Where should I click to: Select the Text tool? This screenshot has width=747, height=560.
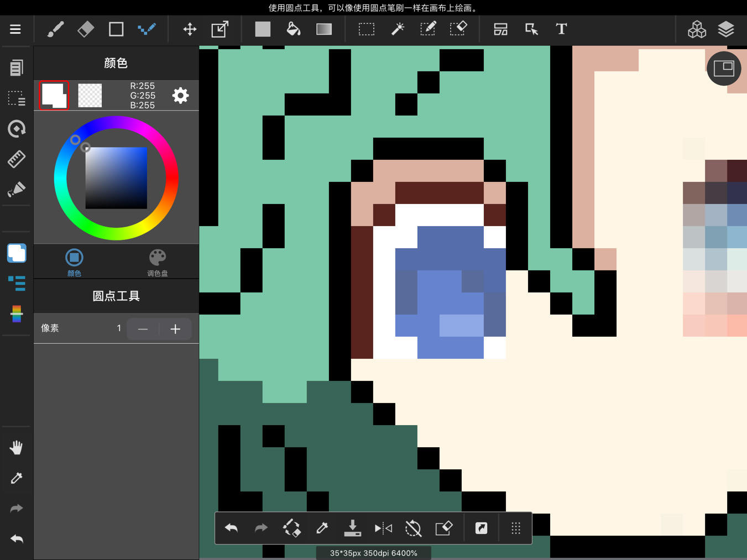tap(561, 29)
